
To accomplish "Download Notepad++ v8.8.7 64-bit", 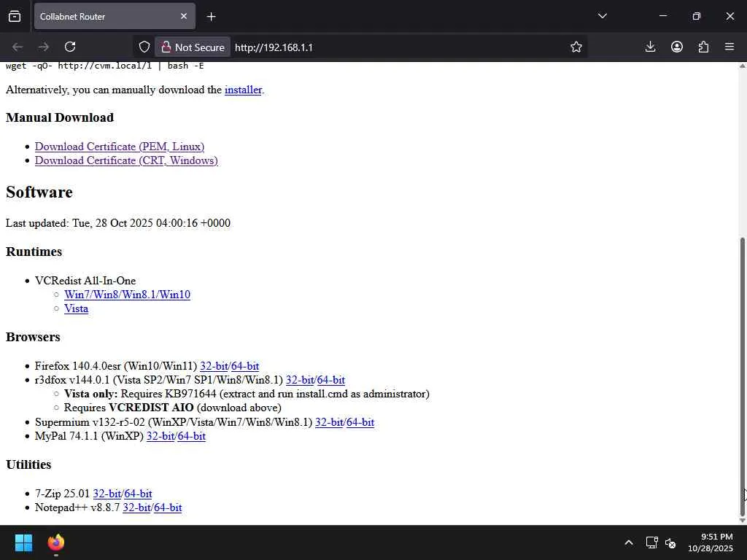I will 169,507.
